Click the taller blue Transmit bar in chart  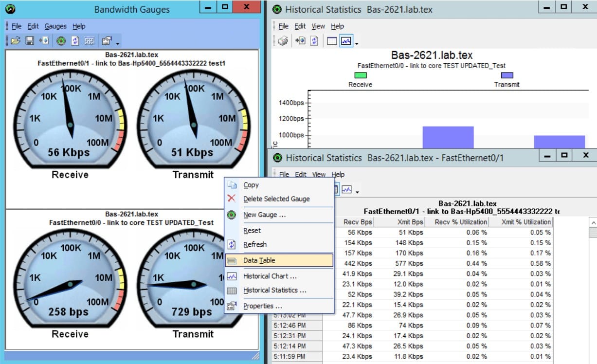click(x=448, y=137)
